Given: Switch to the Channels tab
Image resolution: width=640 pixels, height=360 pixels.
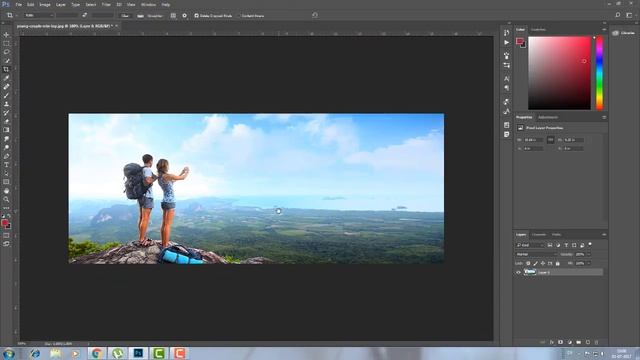Looking at the screenshot, I should pos(539,234).
